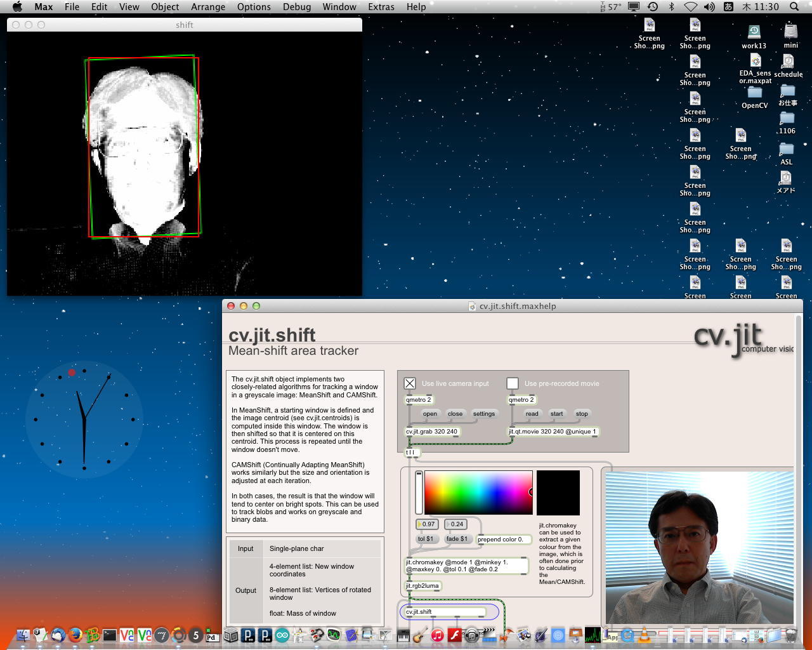The width and height of the screenshot is (812, 650).
Task: Click the 0.97 tolerance number box
Action: pos(428,524)
